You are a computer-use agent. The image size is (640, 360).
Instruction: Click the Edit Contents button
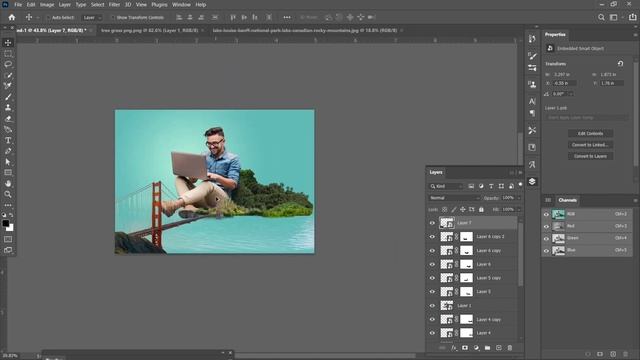click(x=590, y=133)
